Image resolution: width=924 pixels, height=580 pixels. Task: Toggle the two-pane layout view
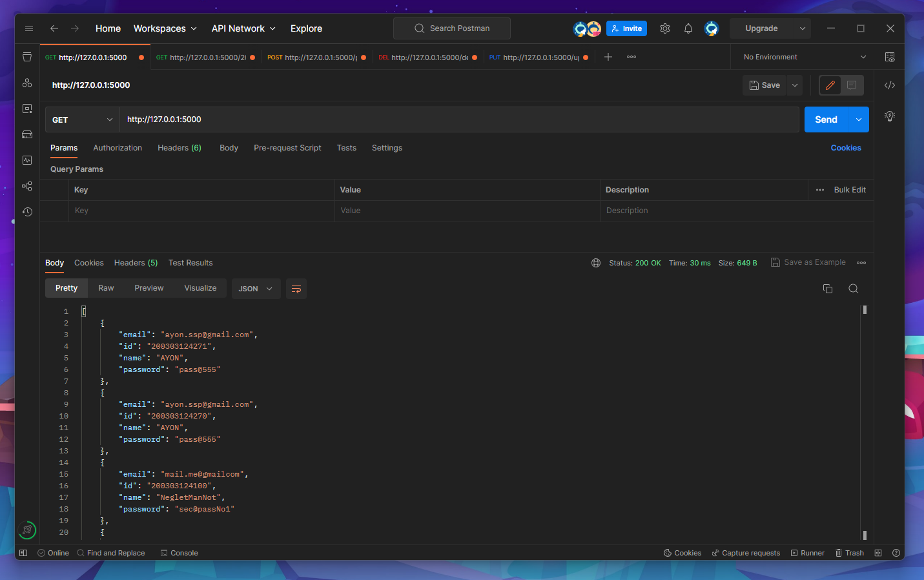coord(878,553)
